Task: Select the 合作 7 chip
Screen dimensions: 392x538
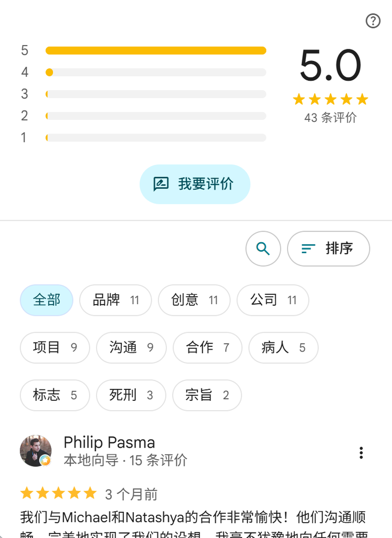Action: point(208,348)
